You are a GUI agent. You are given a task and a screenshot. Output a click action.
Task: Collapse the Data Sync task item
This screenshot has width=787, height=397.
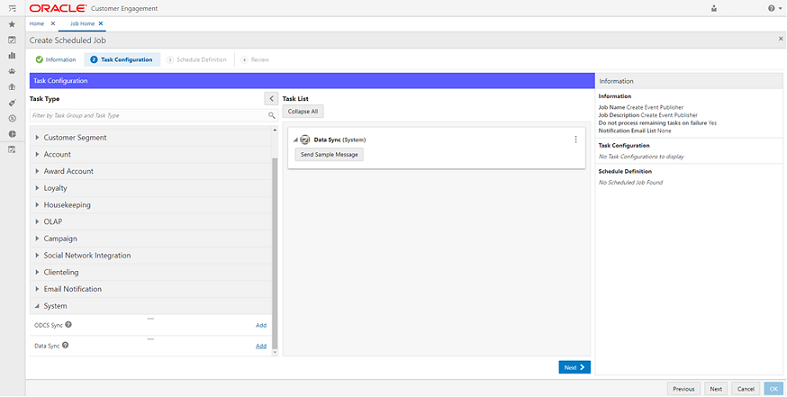pyautogui.click(x=295, y=140)
